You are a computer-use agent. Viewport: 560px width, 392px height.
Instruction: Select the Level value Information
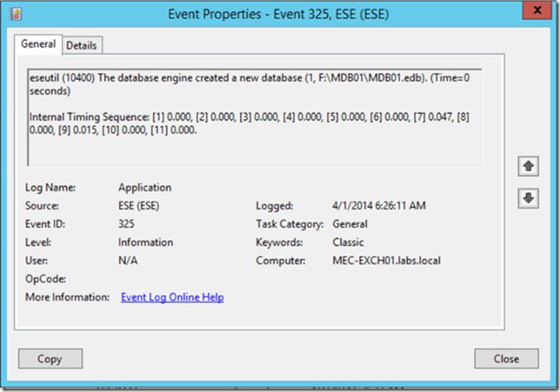pos(145,243)
